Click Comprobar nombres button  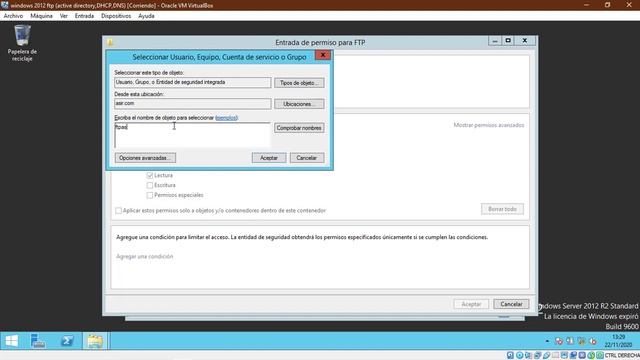(x=299, y=128)
